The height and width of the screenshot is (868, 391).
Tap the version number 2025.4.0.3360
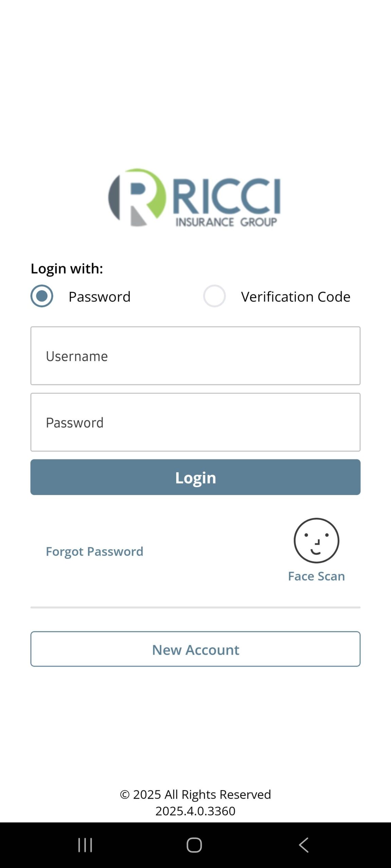195,811
